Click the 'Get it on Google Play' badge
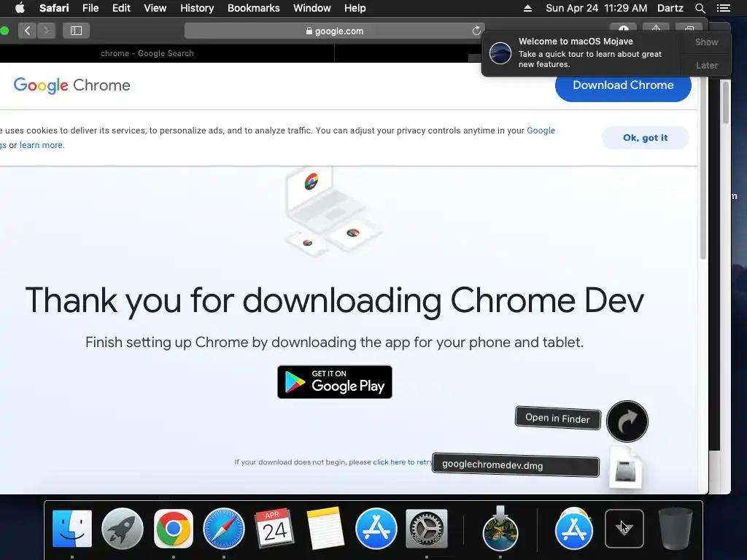 click(335, 382)
